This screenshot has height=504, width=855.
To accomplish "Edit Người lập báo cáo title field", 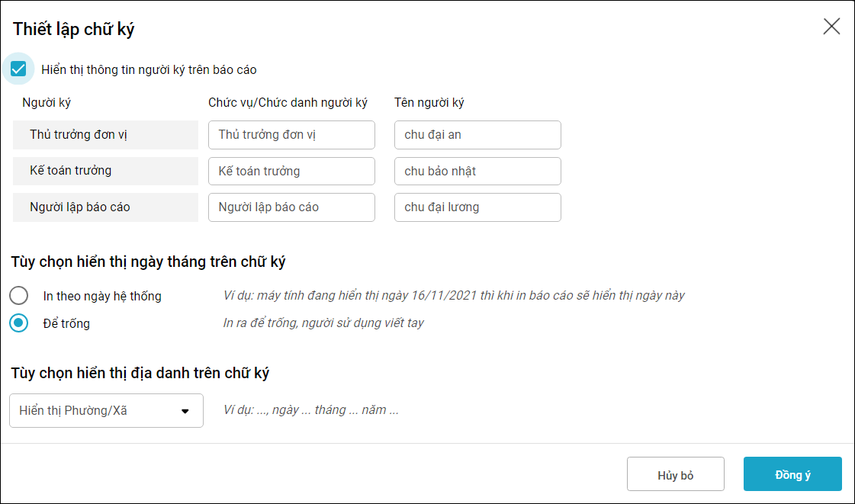I will [x=291, y=207].
